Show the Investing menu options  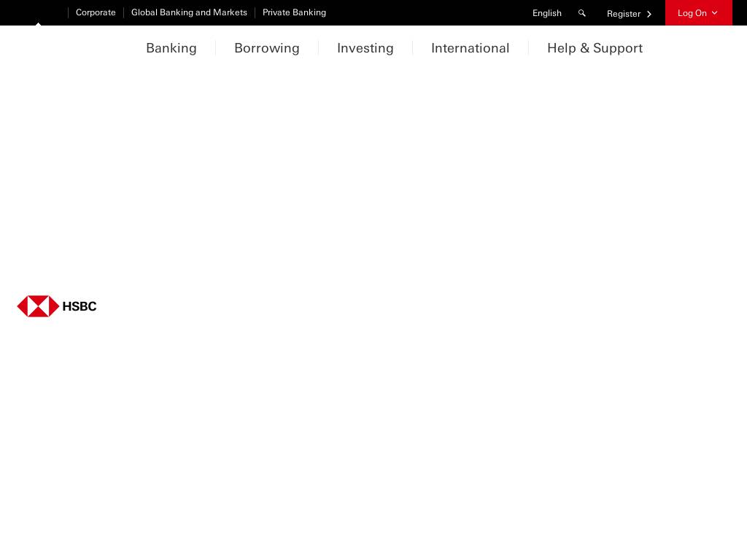click(365, 48)
